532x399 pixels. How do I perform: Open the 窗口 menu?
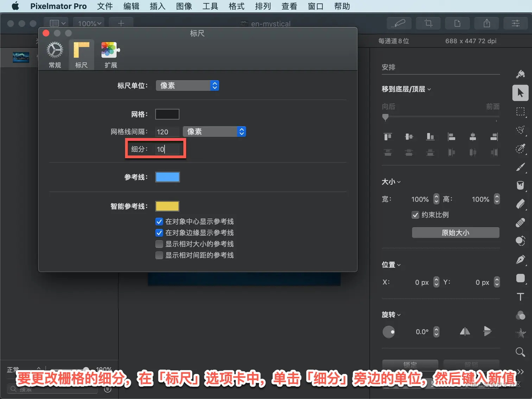(316, 6)
